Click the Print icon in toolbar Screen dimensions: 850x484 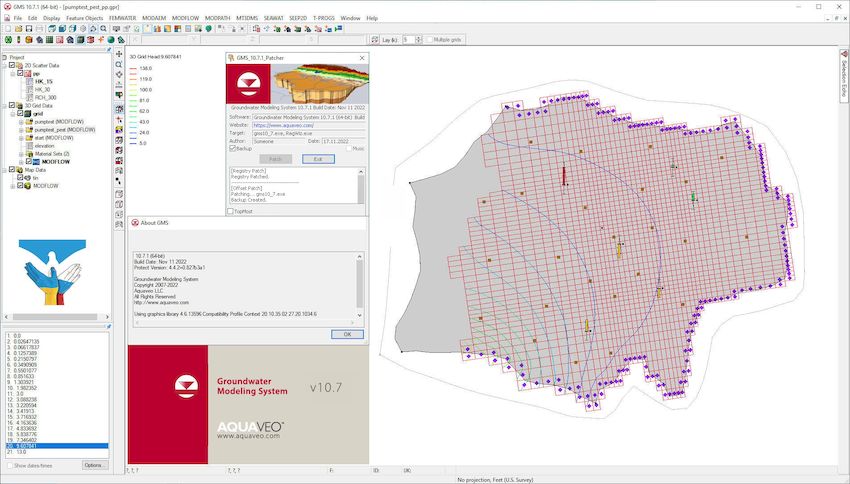pyautogui.click(x=39, y=29)
